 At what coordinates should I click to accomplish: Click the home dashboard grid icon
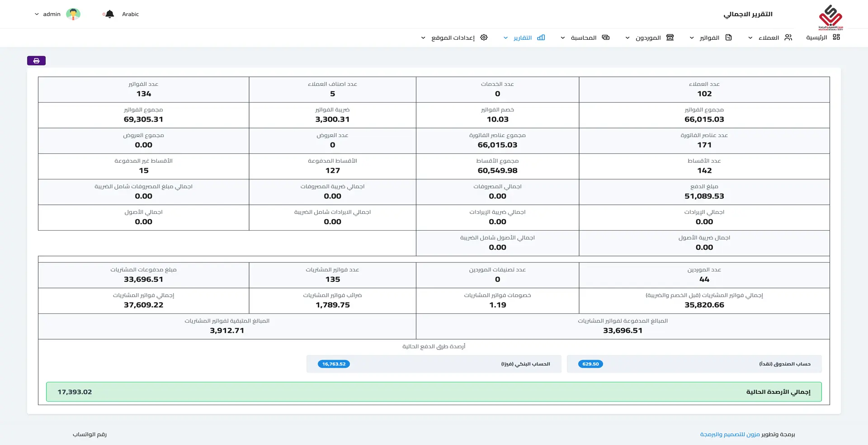[836, 38]
